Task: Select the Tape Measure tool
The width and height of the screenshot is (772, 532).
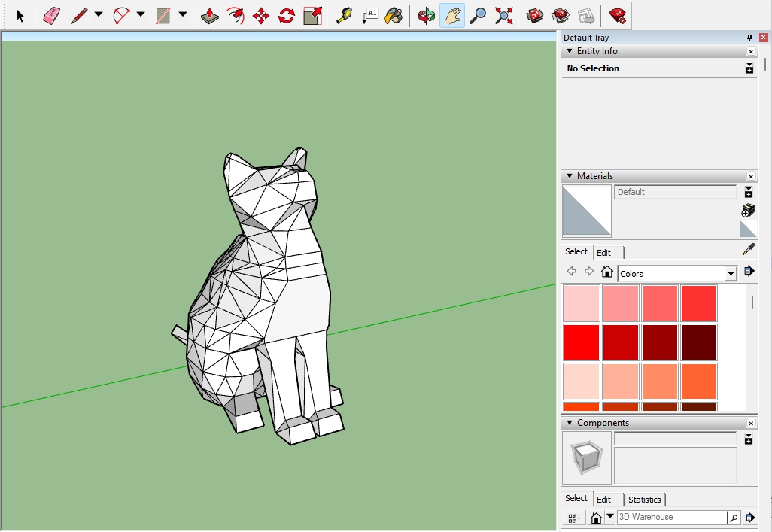Action: tap(345, 14)
